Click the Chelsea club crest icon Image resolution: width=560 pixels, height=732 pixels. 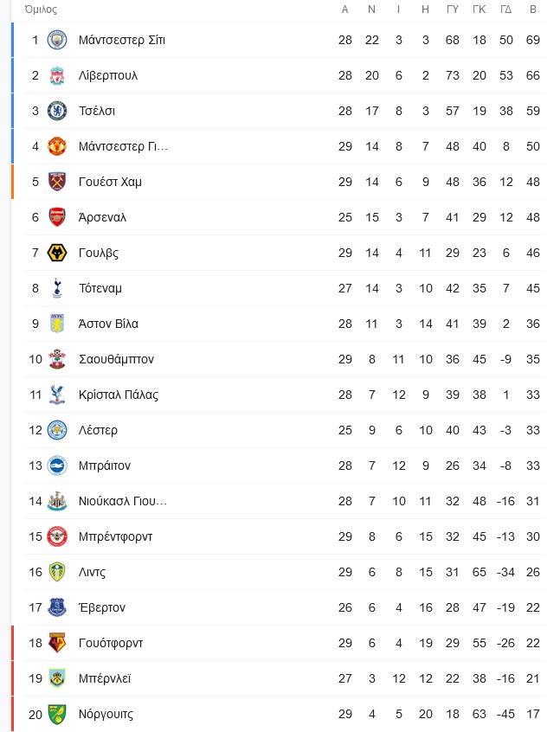tap(57, 111)
